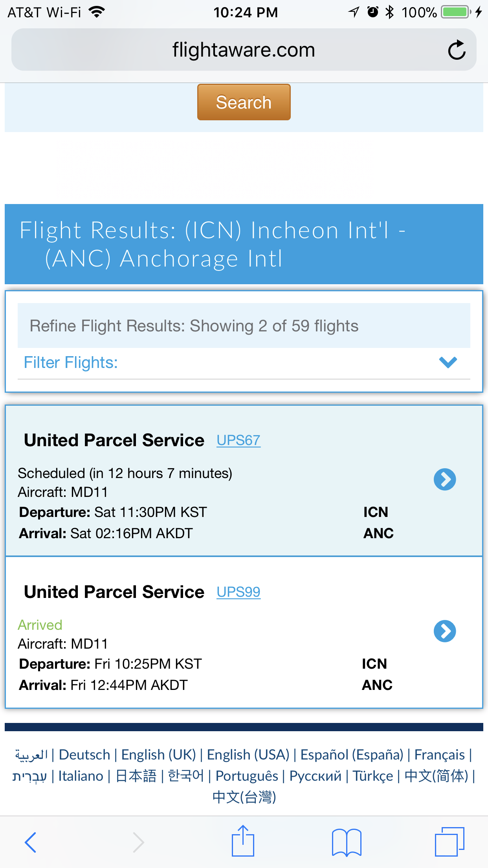Expand the Filter Flights chevron
Screen dimensions: 488x868
point(448,362)
